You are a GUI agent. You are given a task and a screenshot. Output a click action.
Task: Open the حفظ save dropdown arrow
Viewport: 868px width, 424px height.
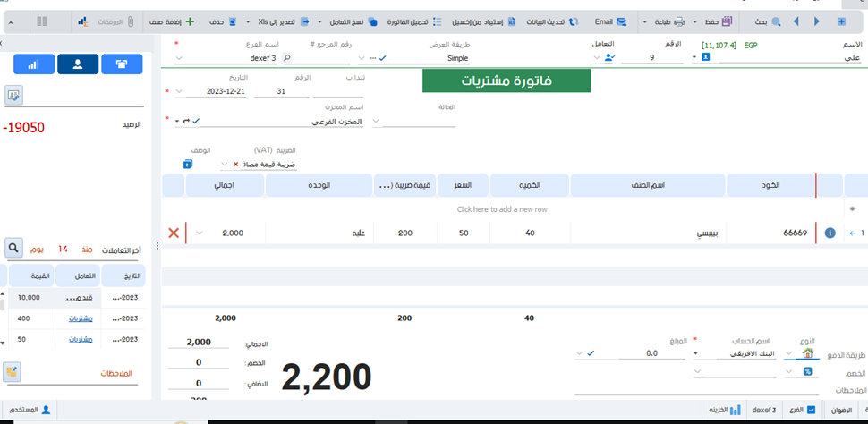(695, 22)
